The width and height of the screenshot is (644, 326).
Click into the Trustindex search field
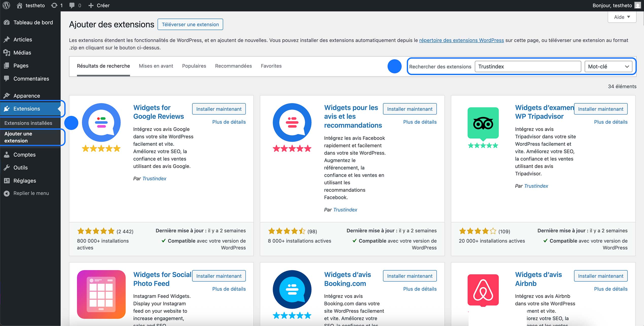[x=528, y=66]
